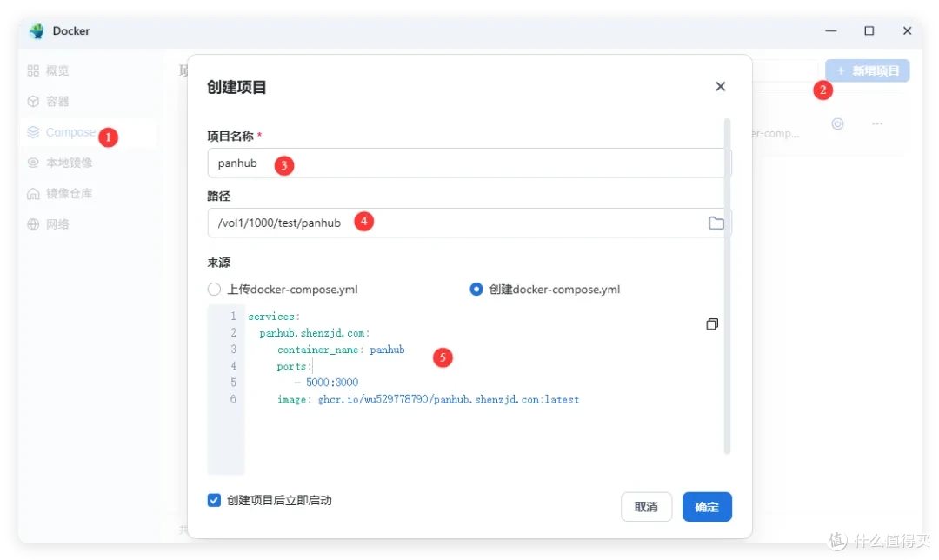Screen dimensions: 939x560
Task: Click the 确定 confirm button
Action: click(707, 507)
